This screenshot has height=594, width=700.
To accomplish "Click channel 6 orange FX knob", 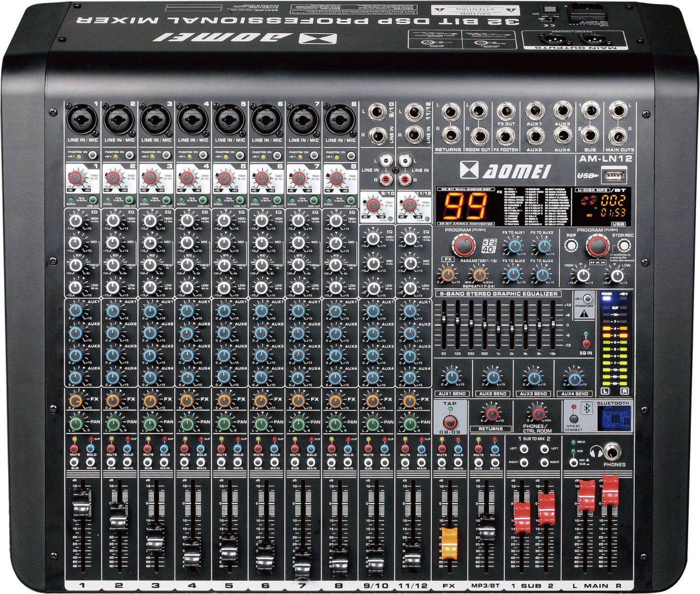I will tap(261, 400).
